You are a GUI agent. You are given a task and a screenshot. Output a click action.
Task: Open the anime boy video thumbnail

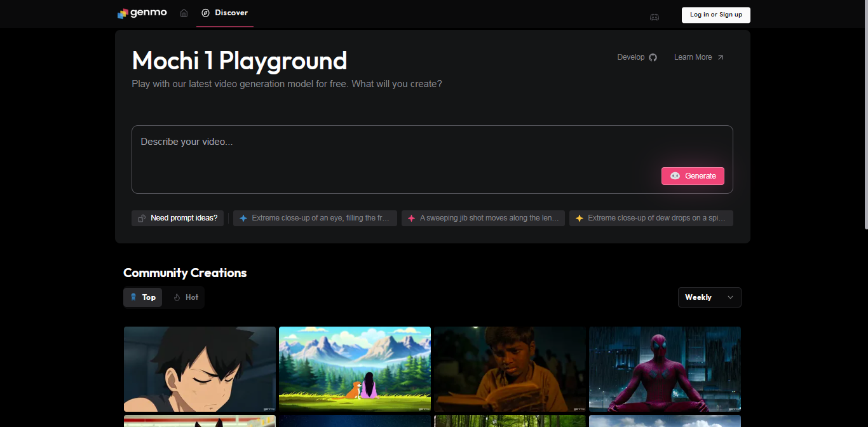(x=200, y=369)
